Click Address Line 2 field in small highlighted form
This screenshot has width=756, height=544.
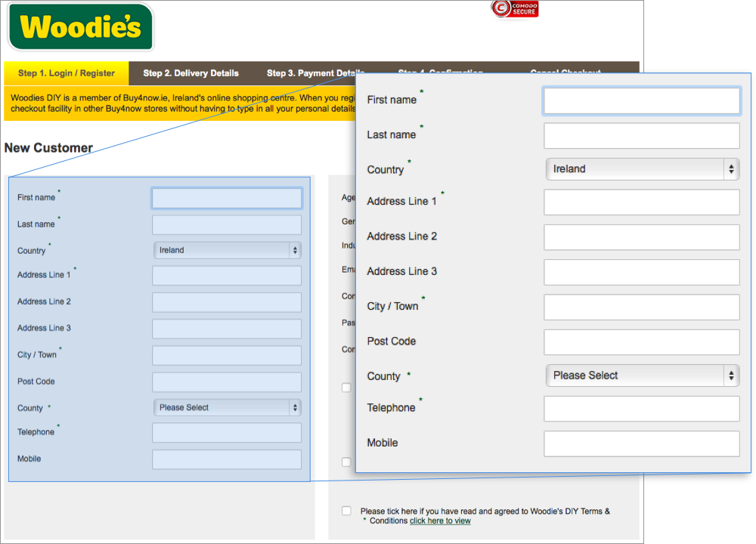coord(227,302)
